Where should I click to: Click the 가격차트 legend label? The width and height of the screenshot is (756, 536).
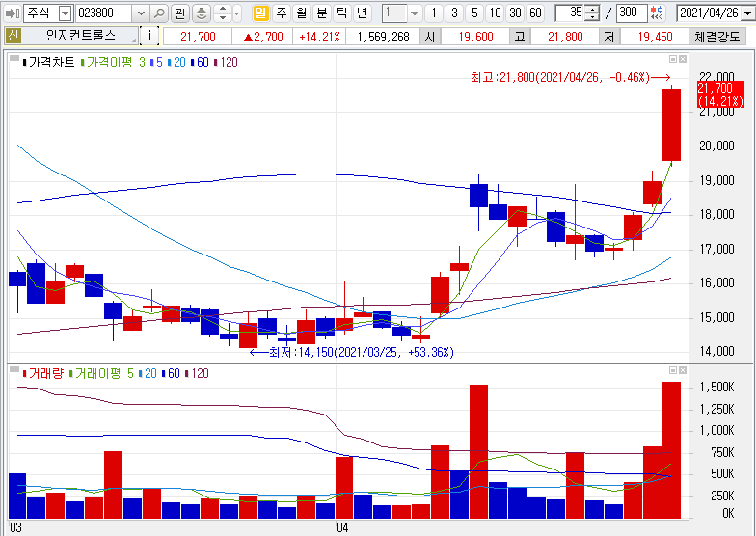point(50,62)
